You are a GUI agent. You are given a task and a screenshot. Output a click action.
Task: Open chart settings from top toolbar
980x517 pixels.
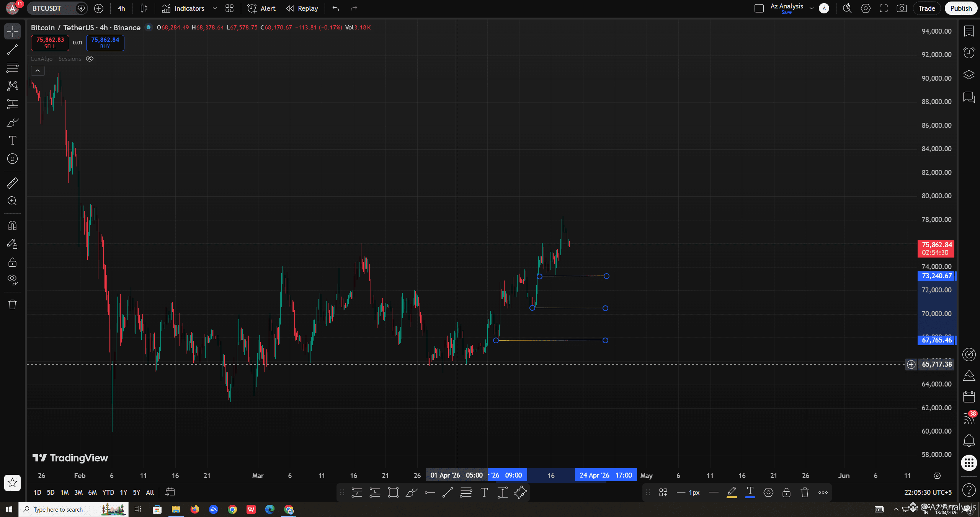click(866, 8)
